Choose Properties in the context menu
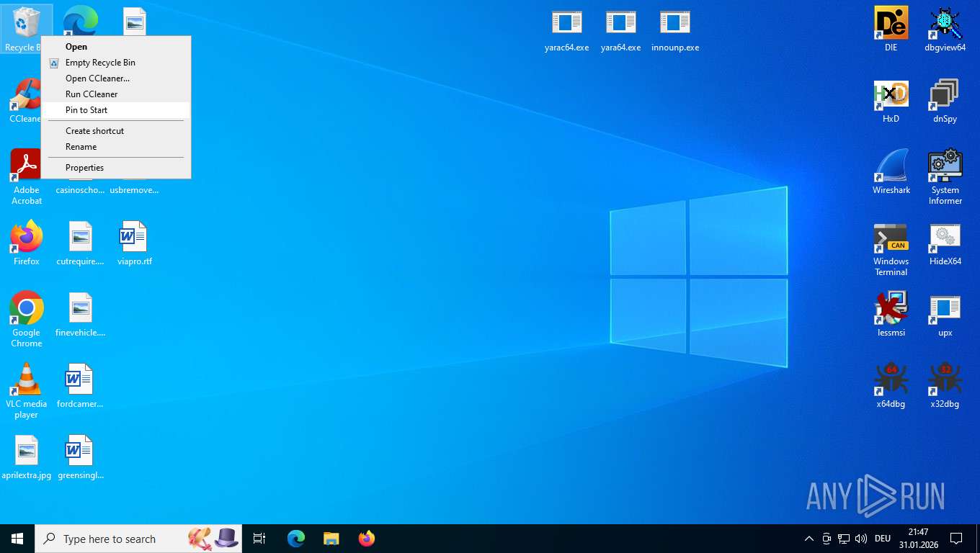980x553 pixels. coord(116,168)
